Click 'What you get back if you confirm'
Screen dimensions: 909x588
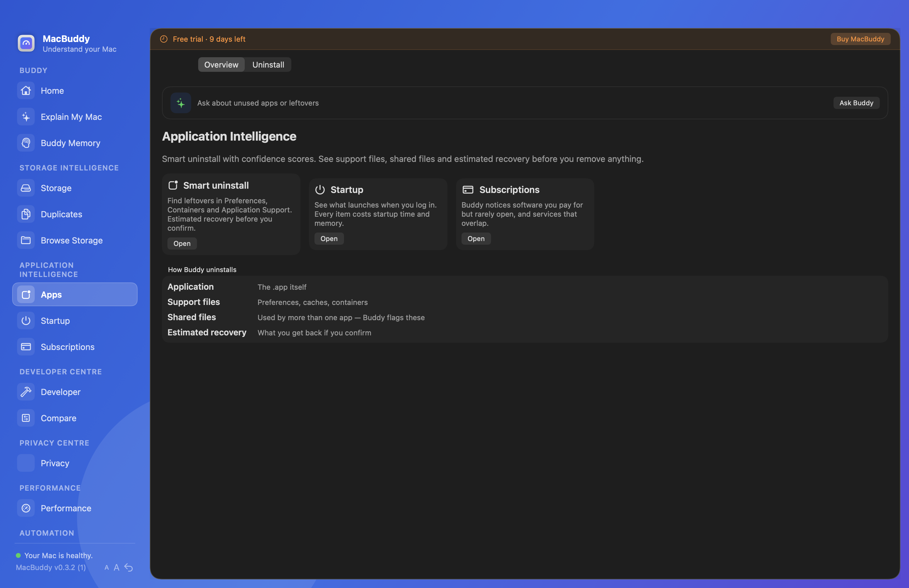point(314,333)
